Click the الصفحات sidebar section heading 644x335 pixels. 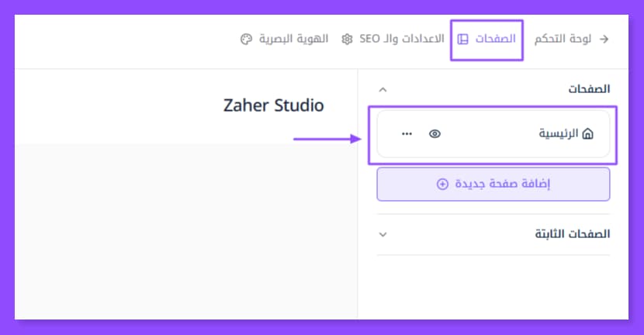tap(590, 90)
